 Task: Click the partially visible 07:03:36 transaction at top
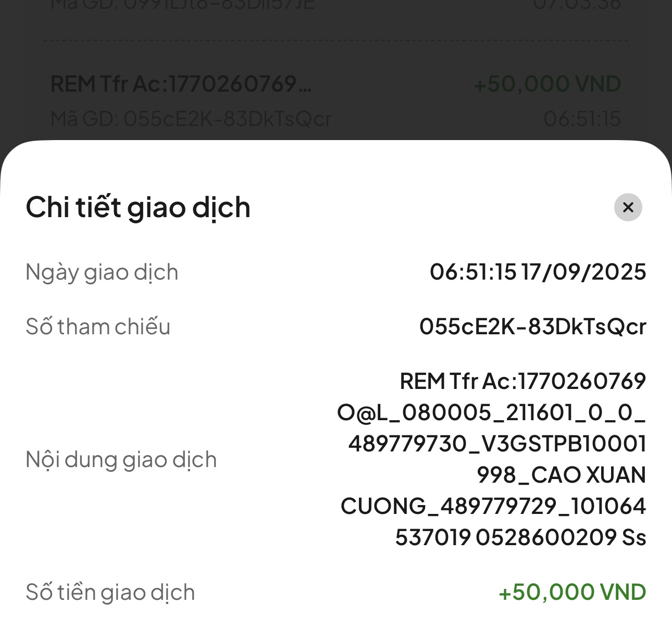click(577, 5)
